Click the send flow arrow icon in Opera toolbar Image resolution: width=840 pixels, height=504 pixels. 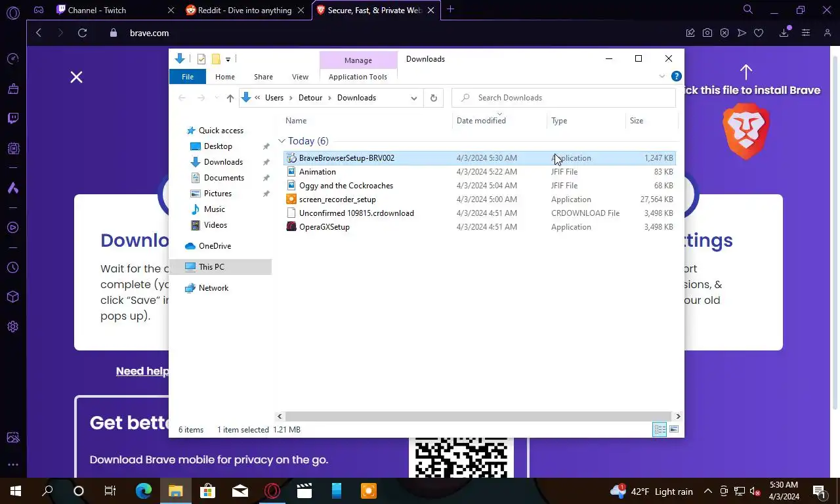click(742, 33)
